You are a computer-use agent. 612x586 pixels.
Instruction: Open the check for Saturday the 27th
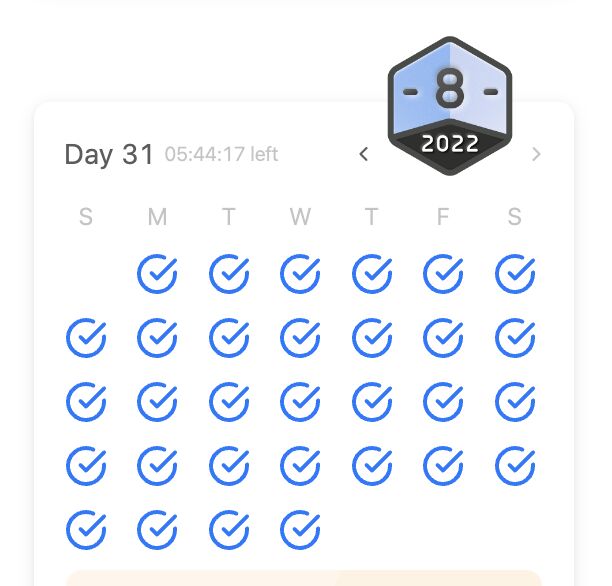coord(515,466)
